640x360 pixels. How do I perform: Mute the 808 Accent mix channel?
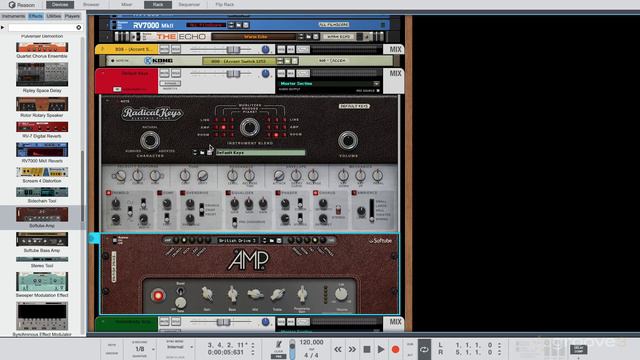pyautogui.click(x=164, y=49)
